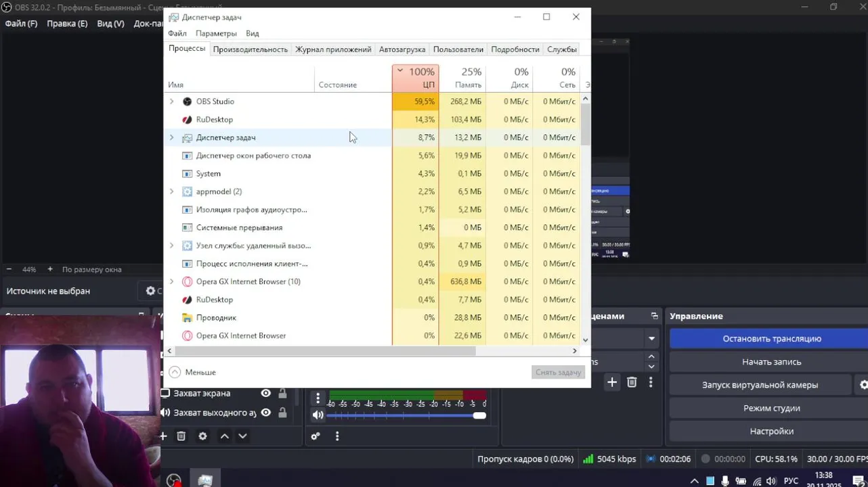The image size is (868, 487).
Task: Toggle visibility eye for Захват выходного аудио source
Action: pyautogui.click(x=266, y=413)
